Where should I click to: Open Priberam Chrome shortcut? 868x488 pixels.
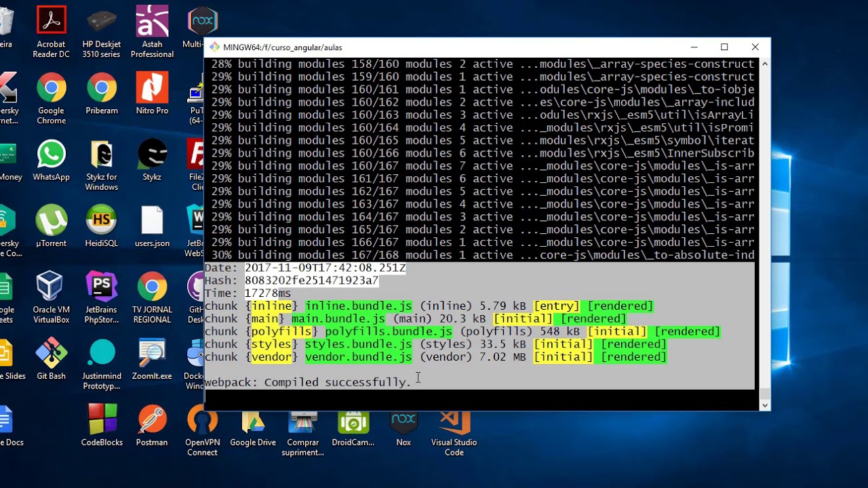[102, 94]
